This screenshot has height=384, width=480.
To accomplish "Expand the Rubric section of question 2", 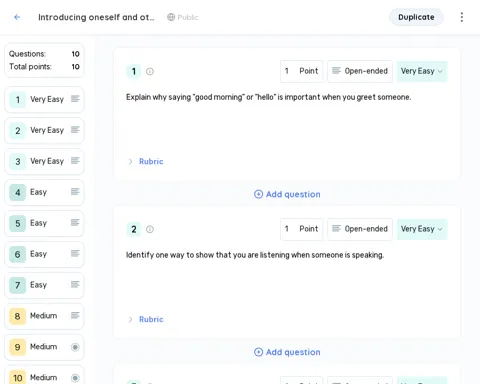I will point(146,319).
